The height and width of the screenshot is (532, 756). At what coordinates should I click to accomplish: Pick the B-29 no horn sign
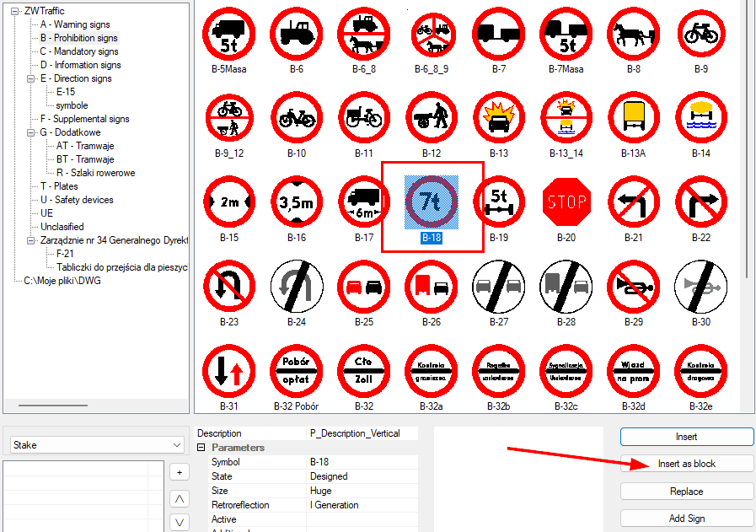(634, 286)
